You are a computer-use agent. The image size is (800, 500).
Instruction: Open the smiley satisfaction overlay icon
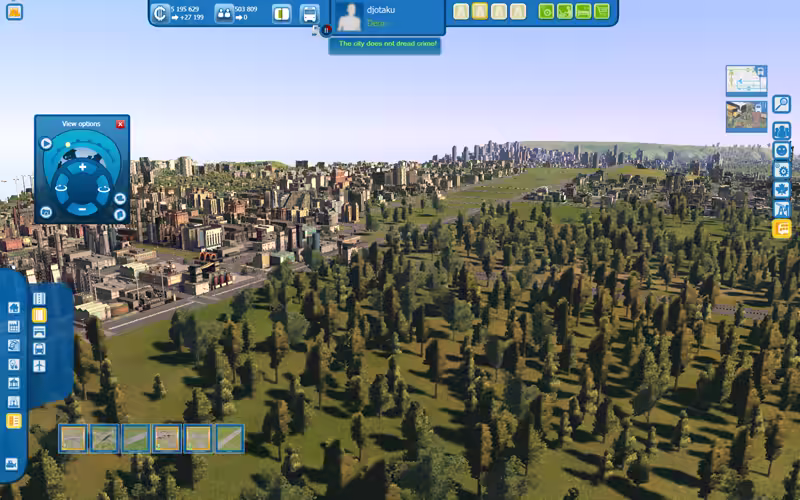point(782,151)
